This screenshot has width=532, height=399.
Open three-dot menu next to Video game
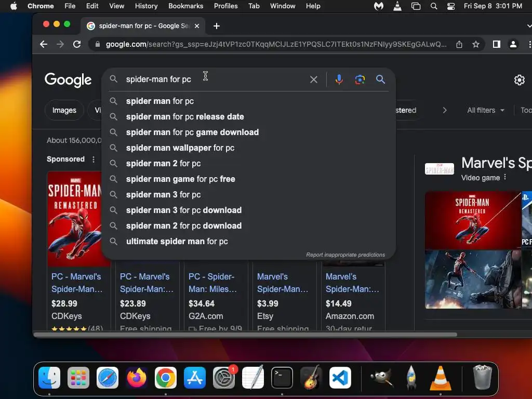pyautogui.click(x=505, y=177)
